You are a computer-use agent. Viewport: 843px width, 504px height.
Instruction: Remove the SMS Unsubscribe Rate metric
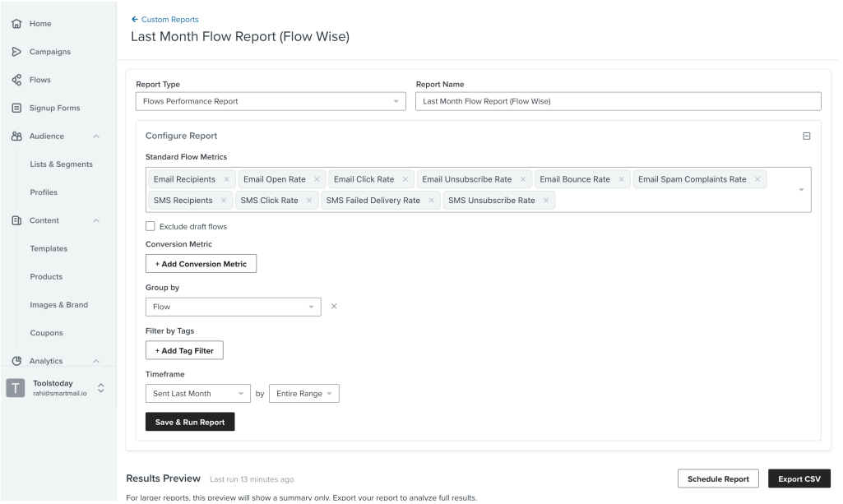click(x=546, y=201)
